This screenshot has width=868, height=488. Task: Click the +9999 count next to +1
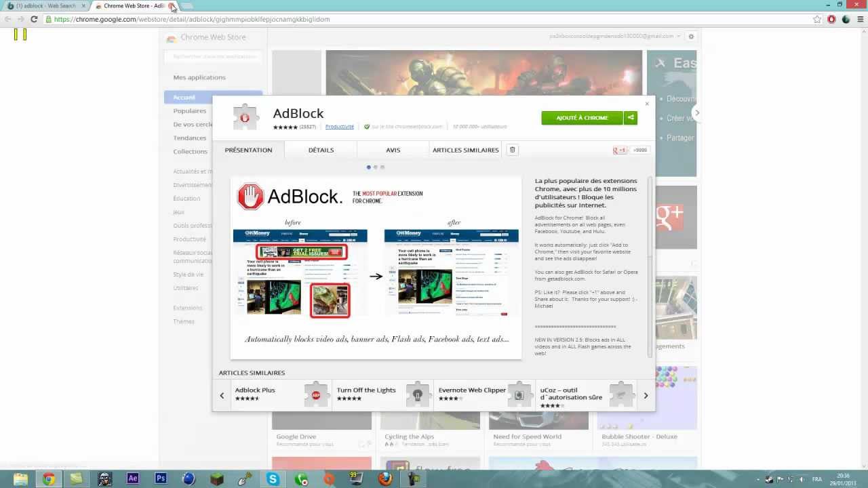[640, 150]
